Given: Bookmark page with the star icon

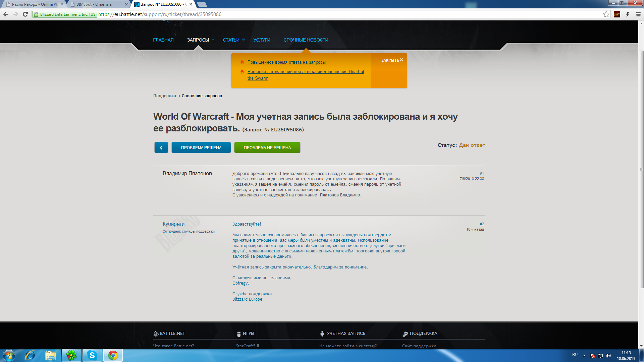Looking at the screenshot, I should (x=606, y=14).
